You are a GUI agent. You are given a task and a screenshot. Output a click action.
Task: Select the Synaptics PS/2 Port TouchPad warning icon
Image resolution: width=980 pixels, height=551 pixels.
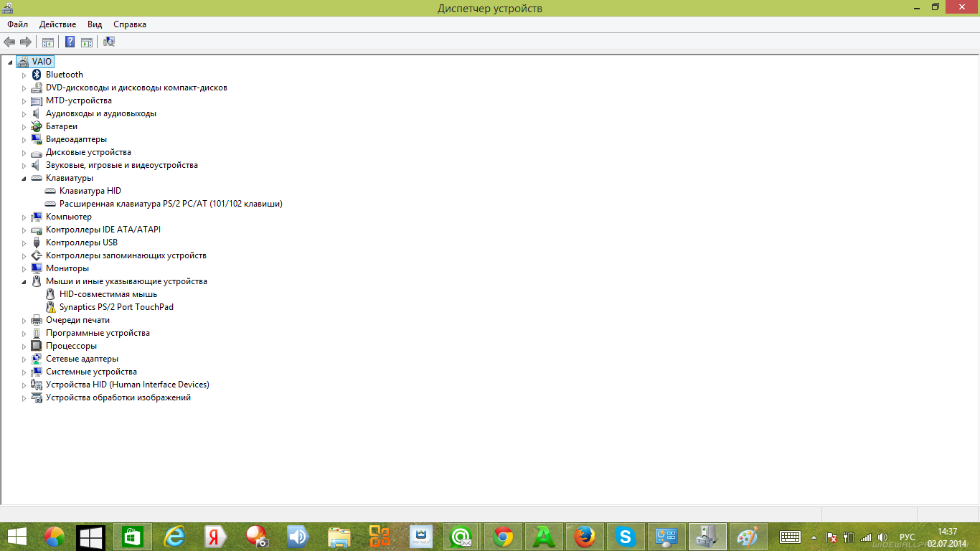pyautogui.click(x=50, y=307)
